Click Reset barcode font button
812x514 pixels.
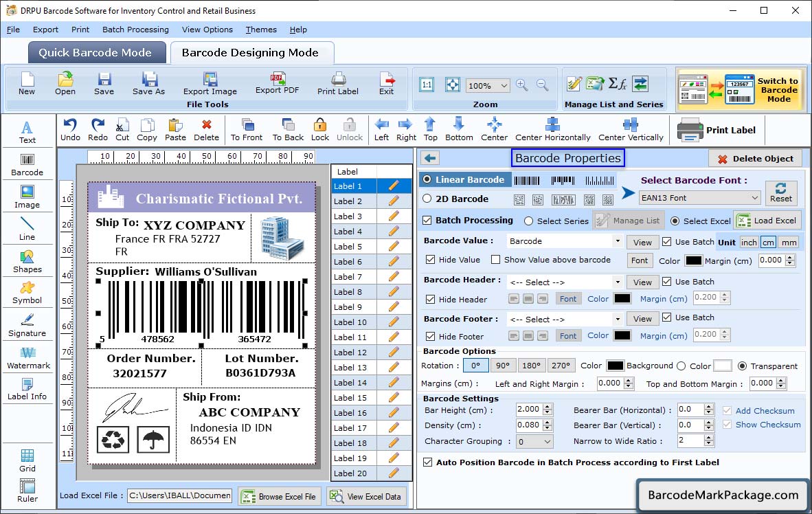coord(781,192)
